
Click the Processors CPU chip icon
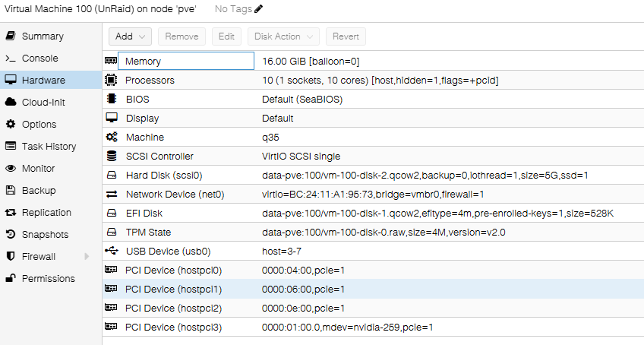click(111, 80)
